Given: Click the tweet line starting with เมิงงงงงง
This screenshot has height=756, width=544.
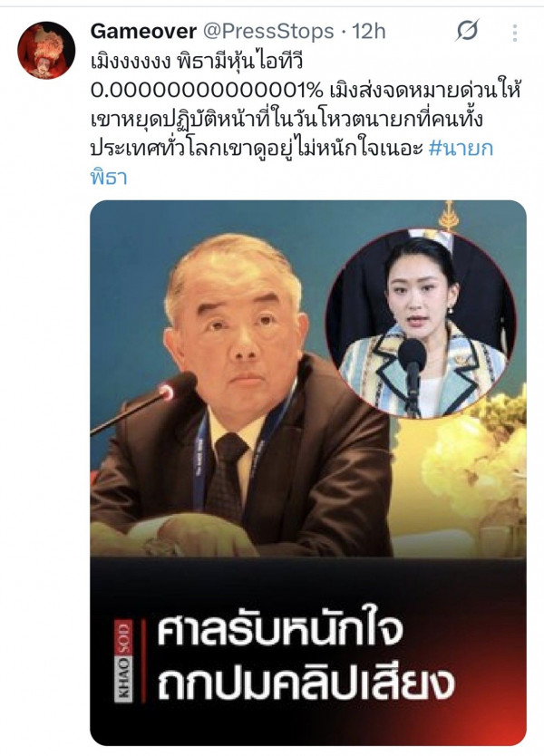Looking at the screenshot, I should click(196, 62).
